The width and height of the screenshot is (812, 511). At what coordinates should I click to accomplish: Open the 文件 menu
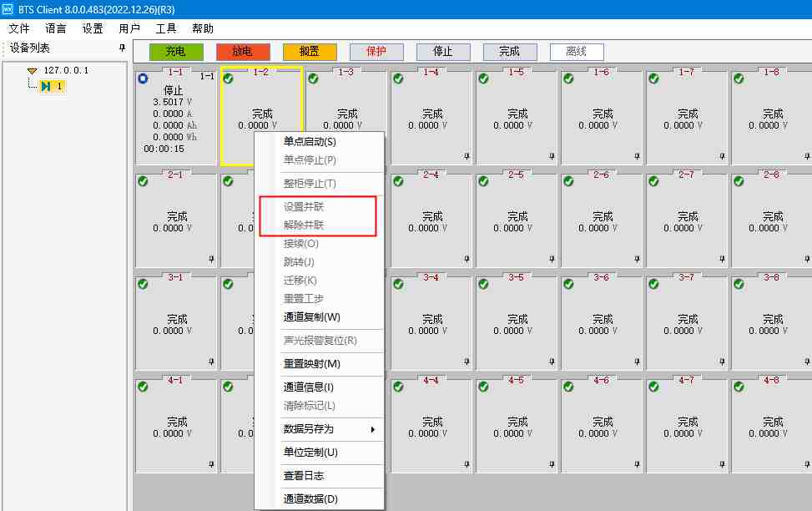point(19,28)
